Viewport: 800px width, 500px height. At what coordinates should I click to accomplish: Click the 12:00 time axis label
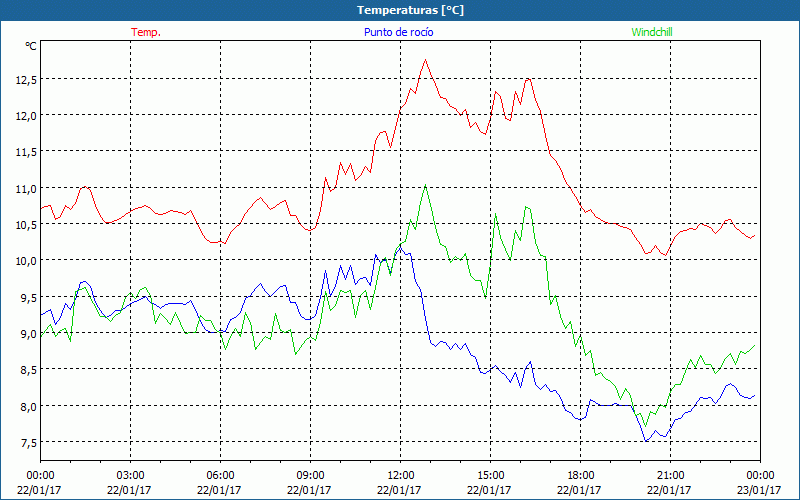click(x=401, y=476)
